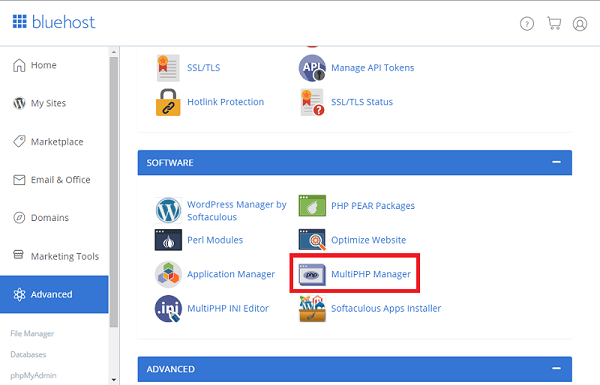Screen dimensions: 600x385
Task: Open the Softaculous Apps Installer link
Action: click(x=386, y=308)
